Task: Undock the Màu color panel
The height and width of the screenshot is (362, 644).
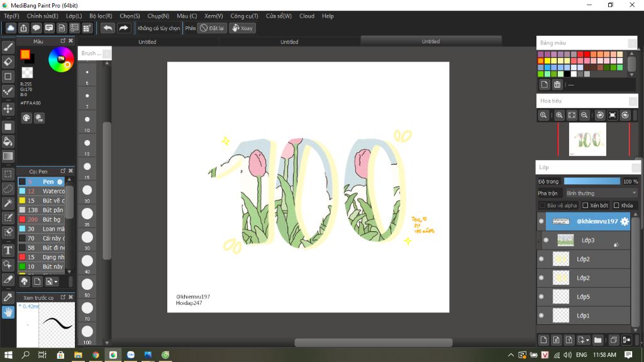Action: 63,41
